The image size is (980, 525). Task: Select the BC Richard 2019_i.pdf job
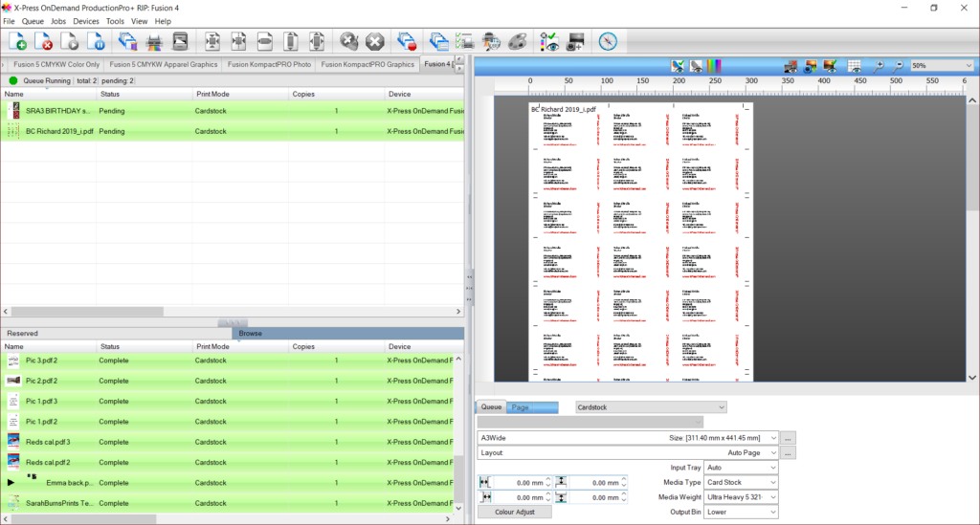click(x=232, y=131)
